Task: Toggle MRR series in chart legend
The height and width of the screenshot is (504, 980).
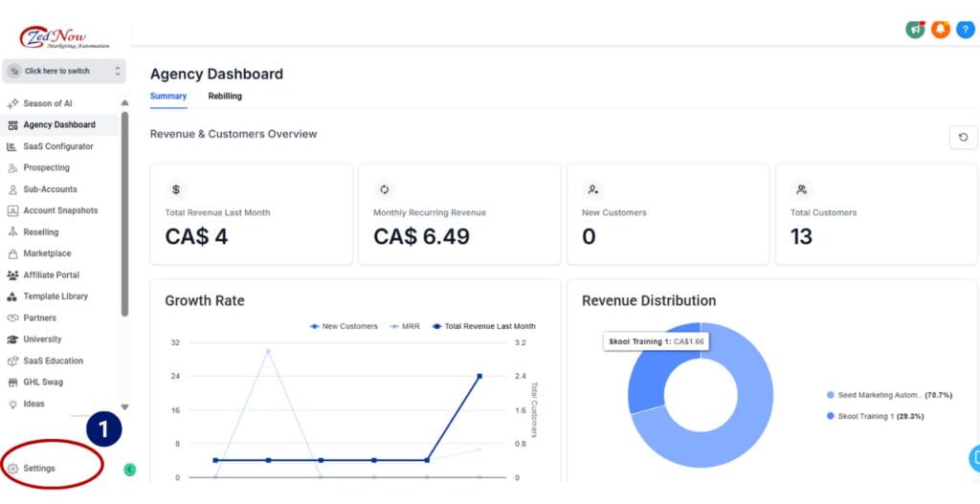Action: point(406,326)
